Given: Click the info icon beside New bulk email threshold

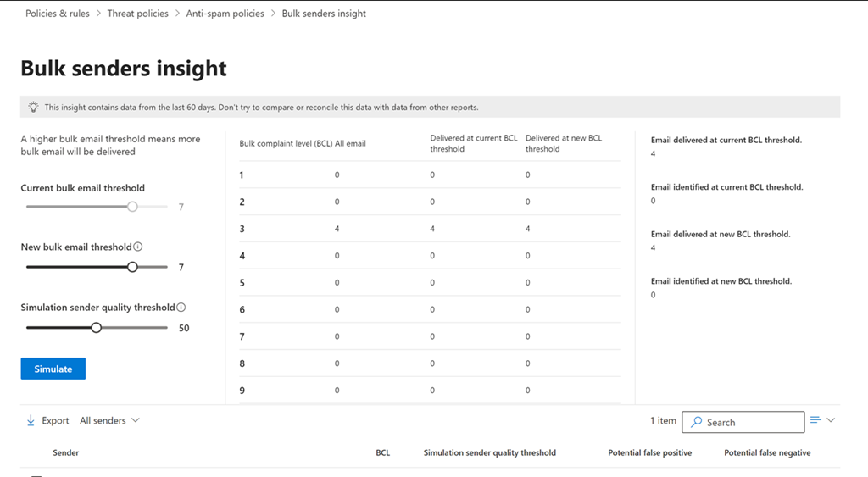Looking at the screenshot, I should [138, 247].
